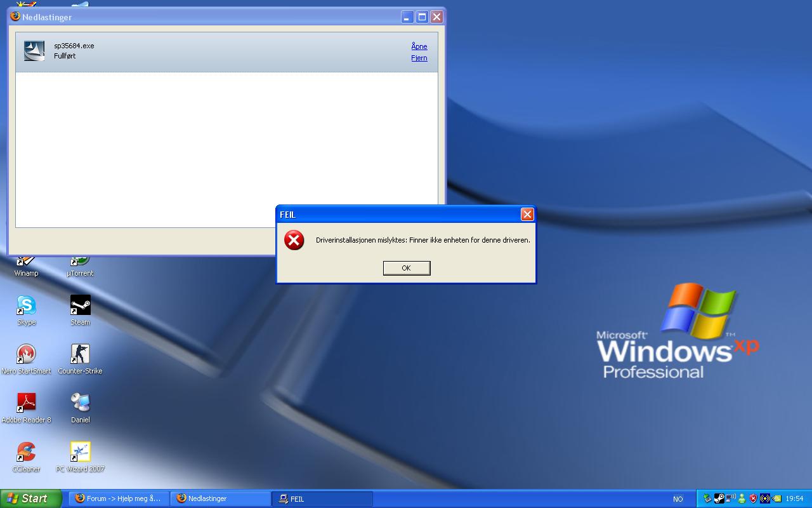Open the Adobe Reader 8 desktop shortcut
The height and width of the screenshot is (508, 812).
point(26,408)
